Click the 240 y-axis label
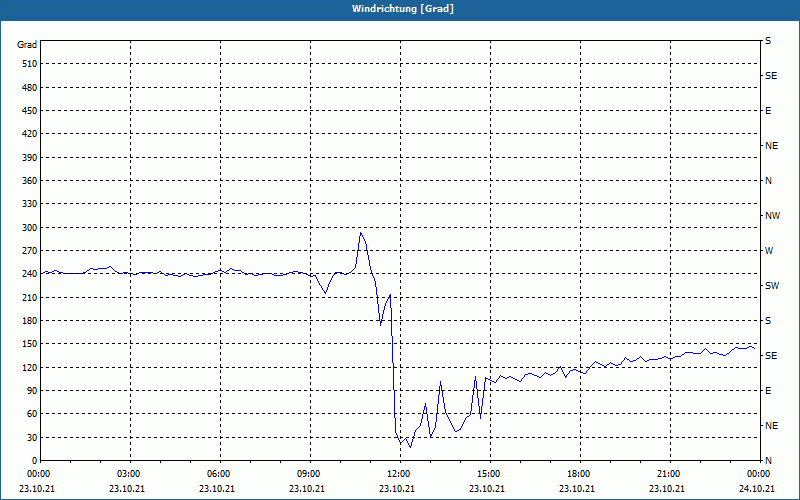The height and width of the screenshot is (500, 800). point(30,274)
